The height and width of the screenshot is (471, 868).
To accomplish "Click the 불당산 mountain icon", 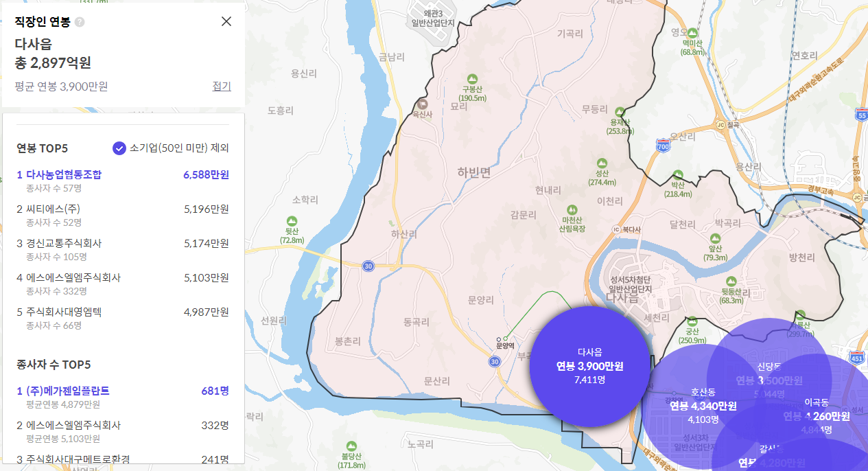I will (351, 446).
